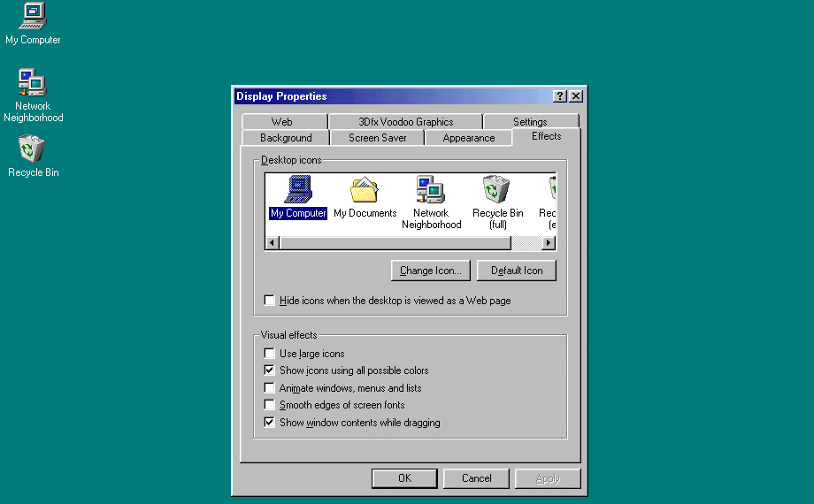
Task: Click My Computer desktop shortcut
Action: coord(33,24)
